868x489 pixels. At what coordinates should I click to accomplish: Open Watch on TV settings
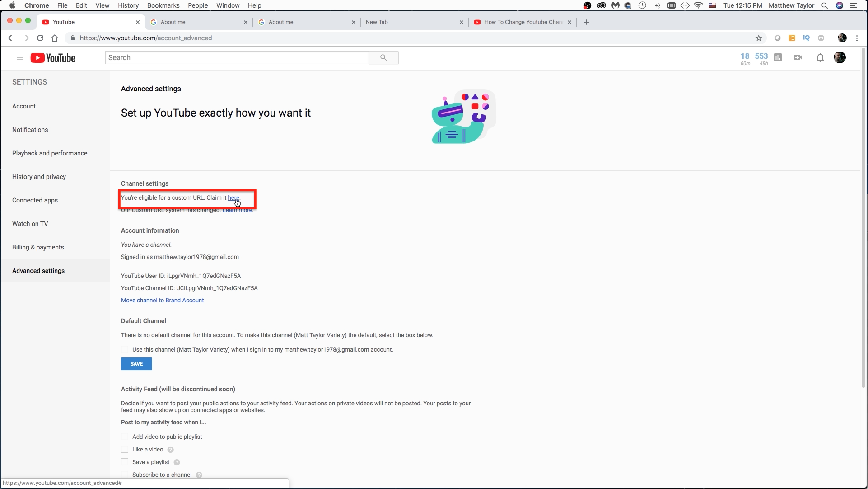tap(30, 224)
